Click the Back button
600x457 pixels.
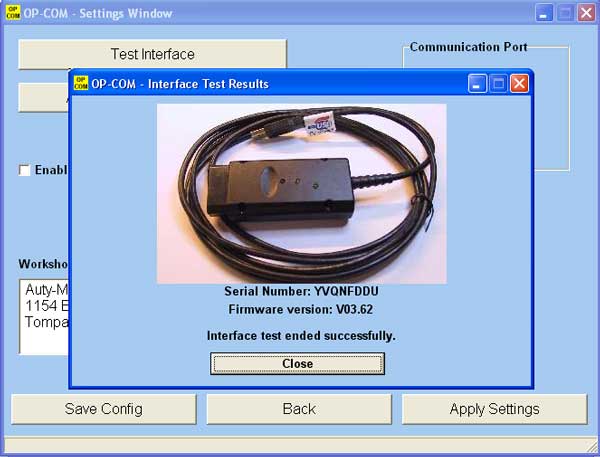(x=299, y=409)
